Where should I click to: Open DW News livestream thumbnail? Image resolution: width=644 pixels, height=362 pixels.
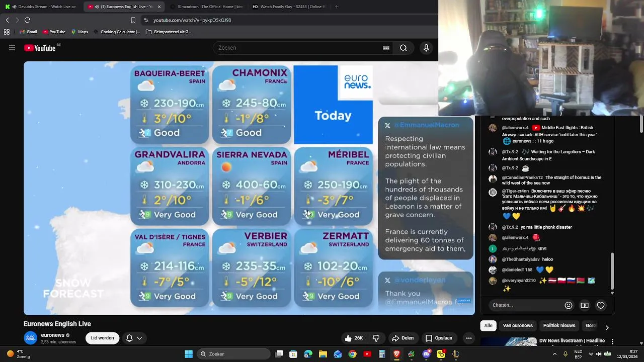click(508, 342)
